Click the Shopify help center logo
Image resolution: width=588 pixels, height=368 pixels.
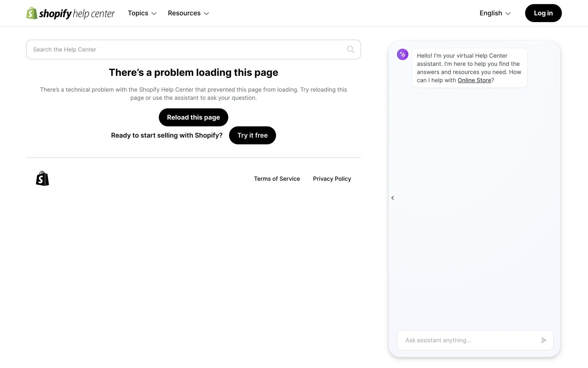point(77,13)
